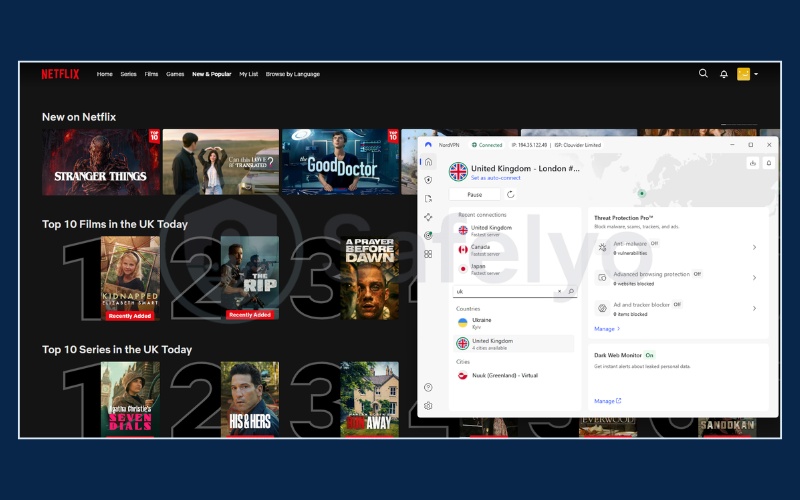The height and width of the screenshot is (500, 800).
Task: Clear the server search with X icon
Action: coord(559,291)
